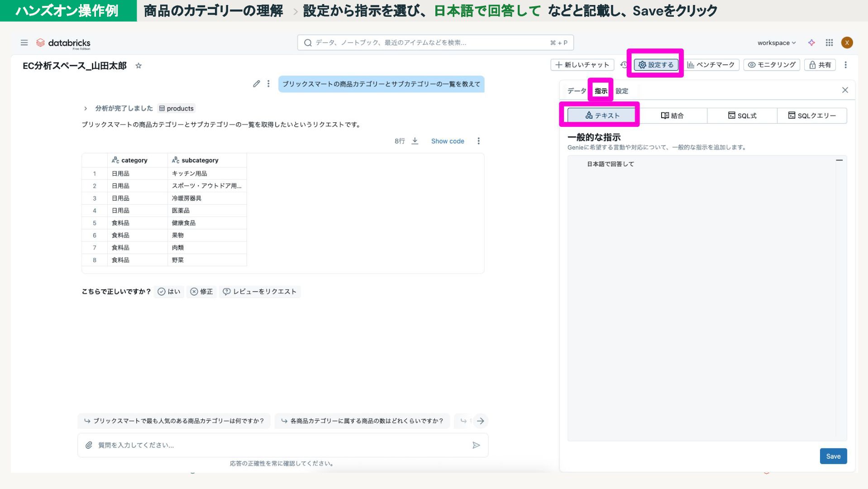Click the 修正 correction button
868x489 pixels.
[201, 292]
